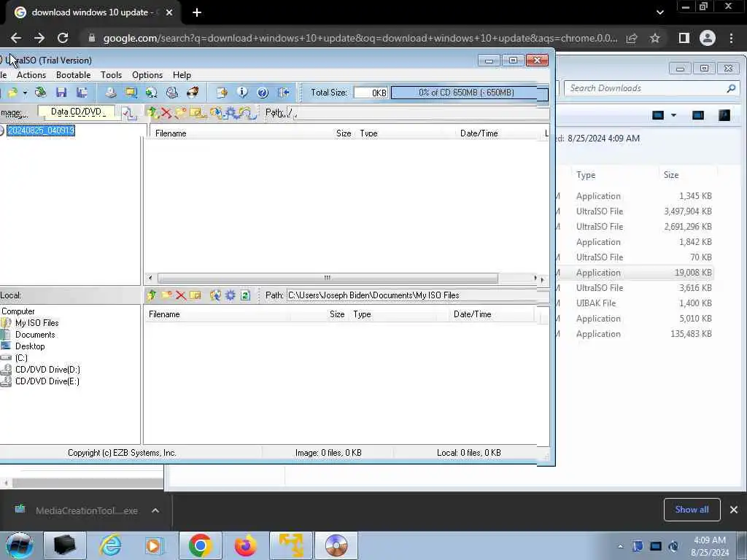Click the Save floppy-disk icon

pyautogui.click(x=61, y=93)
